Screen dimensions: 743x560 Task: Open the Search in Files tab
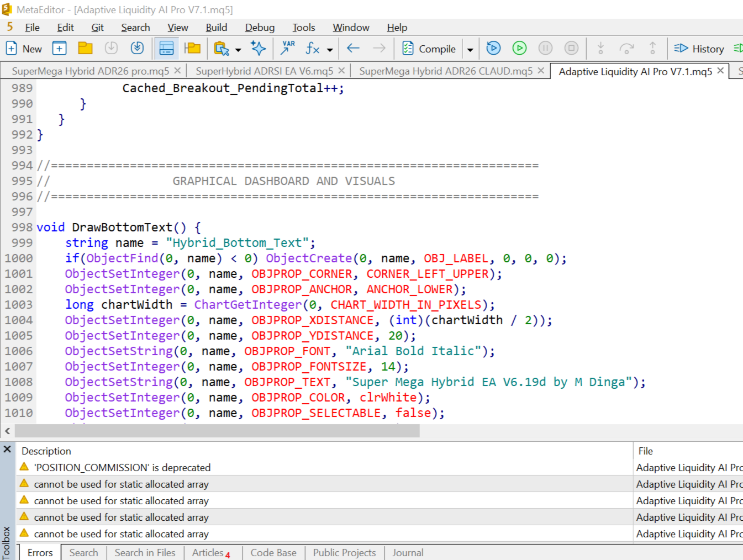[x=145, y=553]
